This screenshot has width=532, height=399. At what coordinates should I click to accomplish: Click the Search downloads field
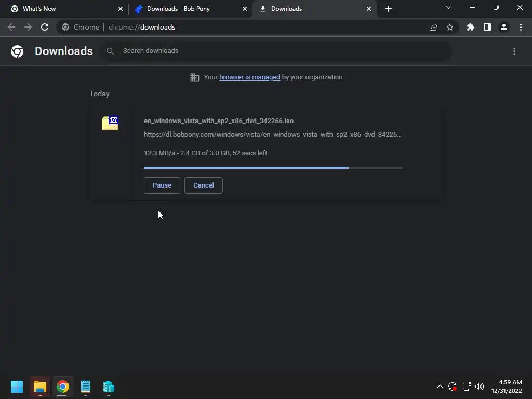click(275, 51)
